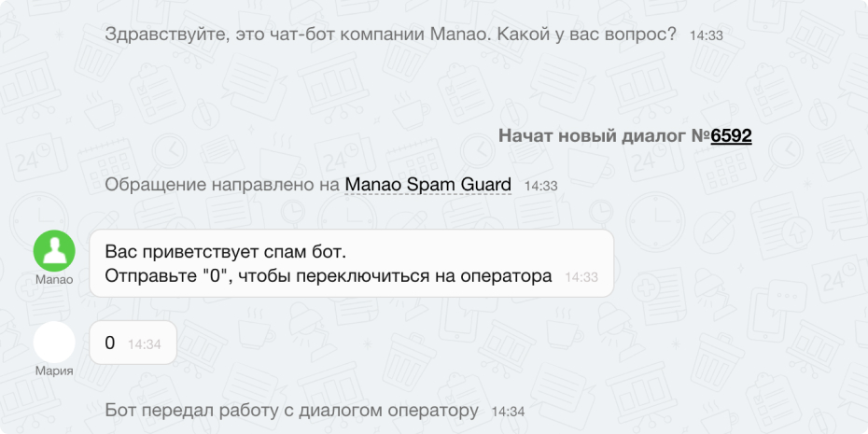Open the Manao Spam Guard link
Screen dimensions: 868x434
tap(428, 185)
